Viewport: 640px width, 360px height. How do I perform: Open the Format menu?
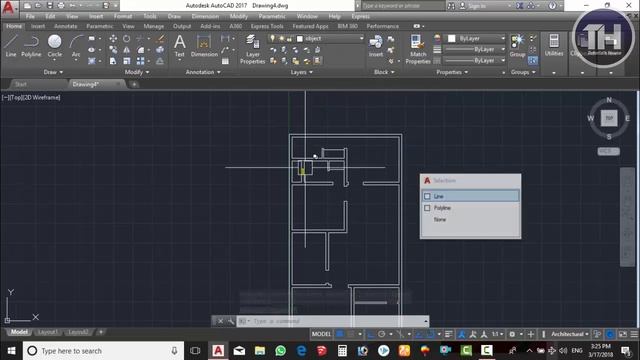123,16
